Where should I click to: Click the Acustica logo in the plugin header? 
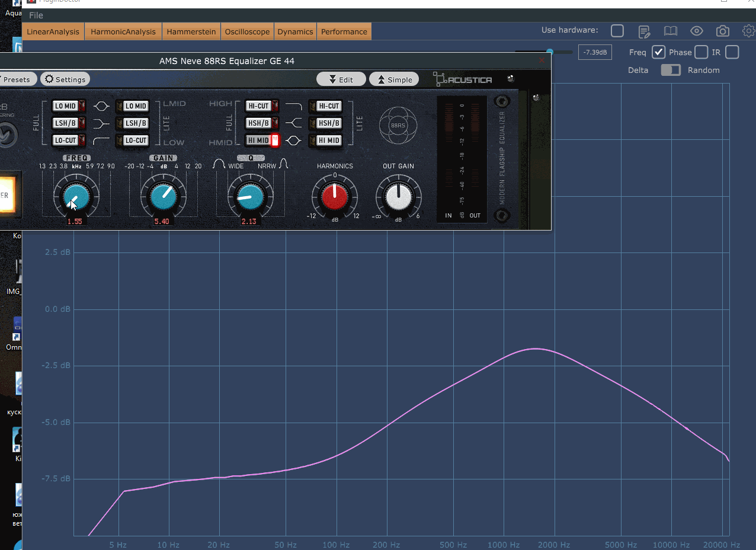pos(463,79)
